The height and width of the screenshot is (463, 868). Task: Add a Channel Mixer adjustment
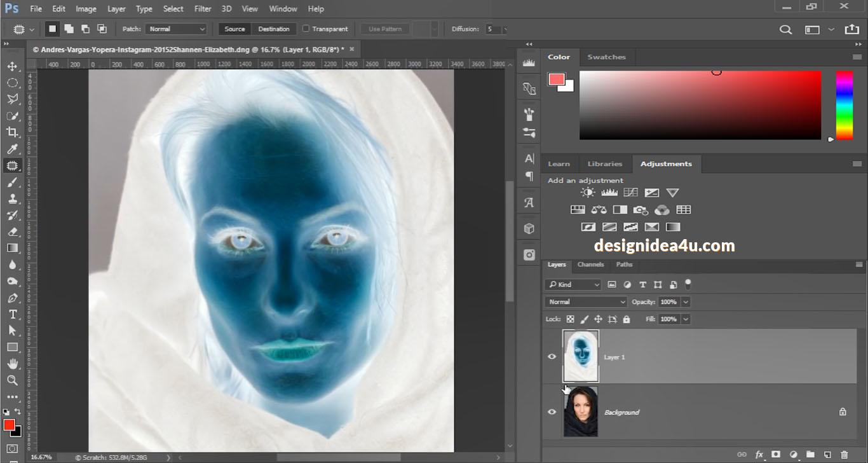pyautogui.click(x=661, y=210)
